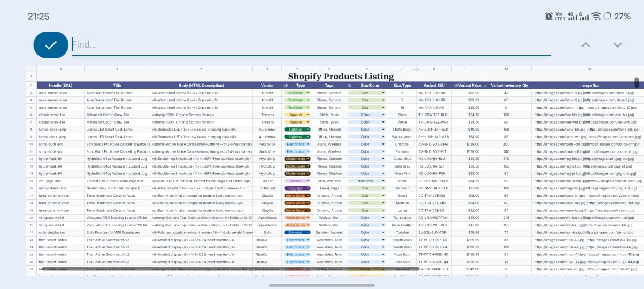Open the Luggage type dropdown

297,188
